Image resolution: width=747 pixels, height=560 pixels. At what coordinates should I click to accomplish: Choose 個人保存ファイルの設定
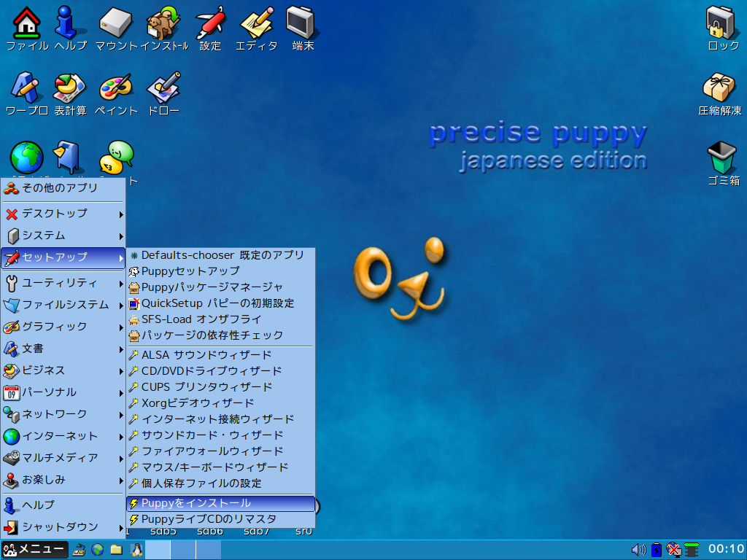click(x=220, y=484)
